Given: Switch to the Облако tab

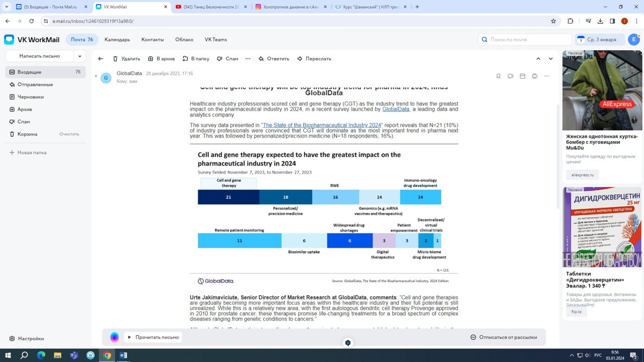Looking at the screenshot, I should (x=184, y=39).
